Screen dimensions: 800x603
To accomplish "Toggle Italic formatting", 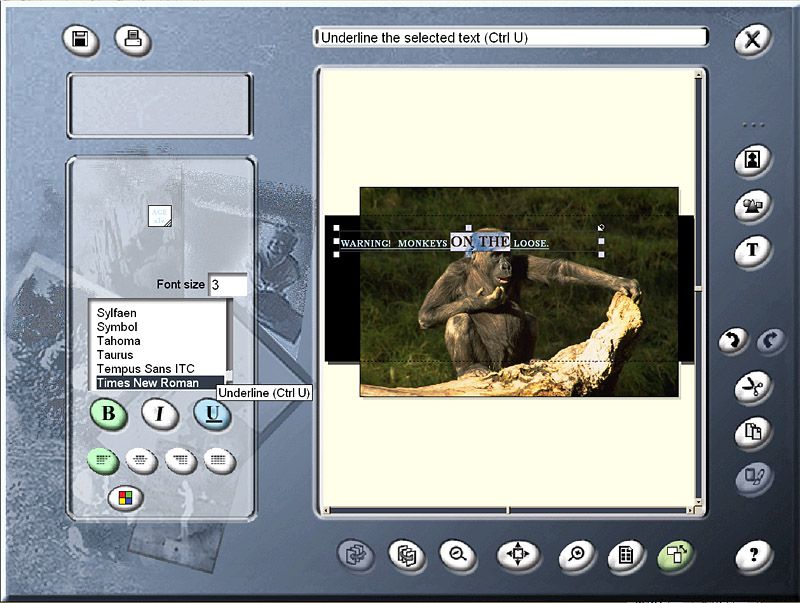I will pyautogui.click(x=160, y=414).
